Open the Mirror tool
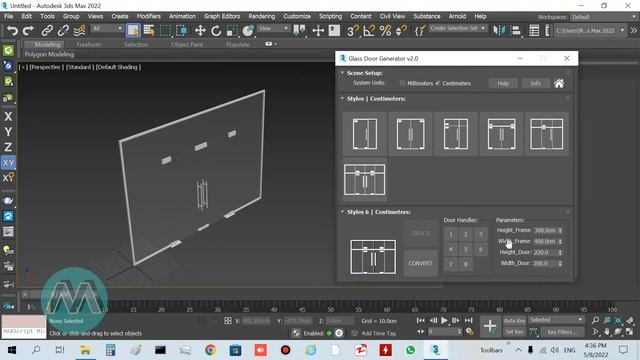 [499, 31]
